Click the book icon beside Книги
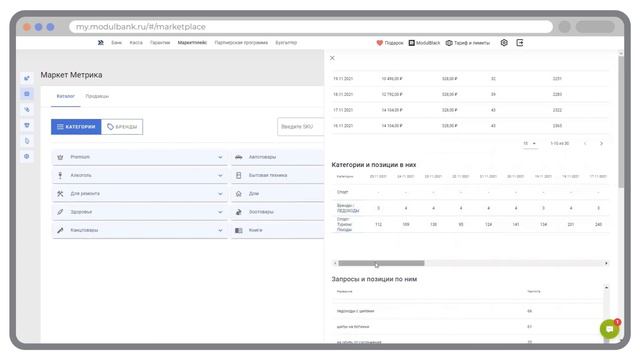 [x=239, y=230]
